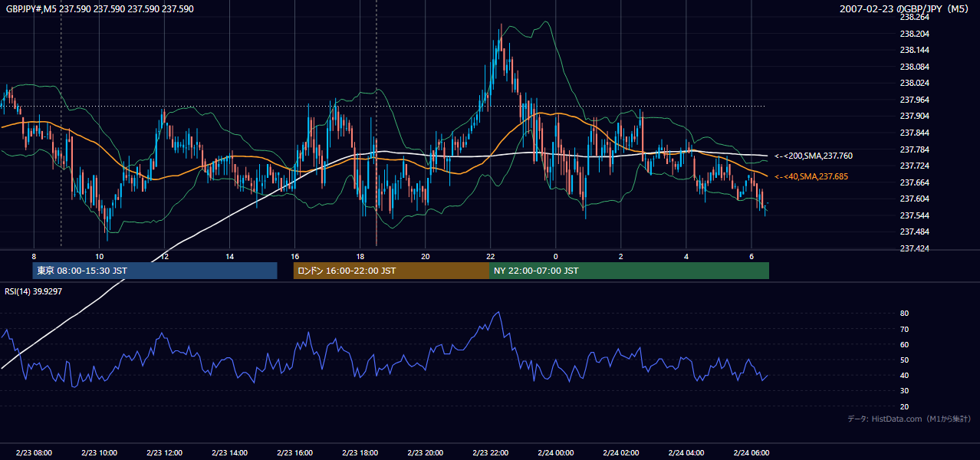Click the RSI 60 level label
Image resolution: width=980 pixels, height=460 pixels.
[904, 344]
